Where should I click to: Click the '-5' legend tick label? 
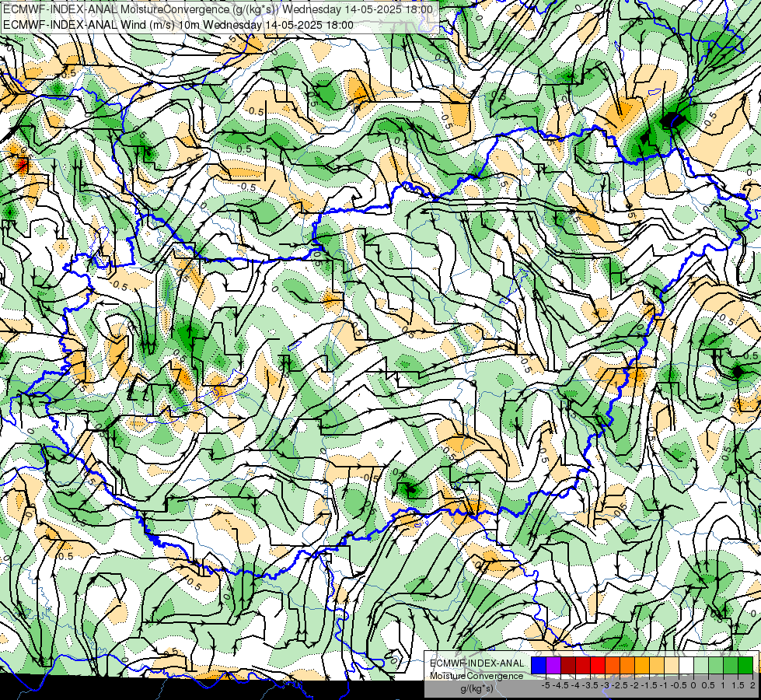(x=546, y=685)
